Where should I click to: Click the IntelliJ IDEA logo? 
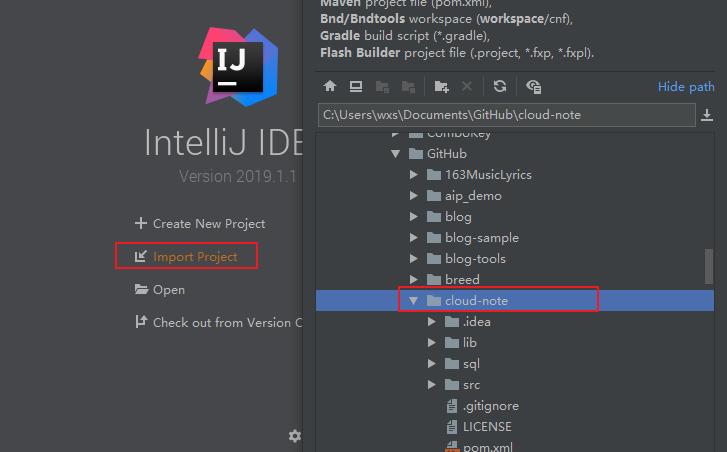238,66
